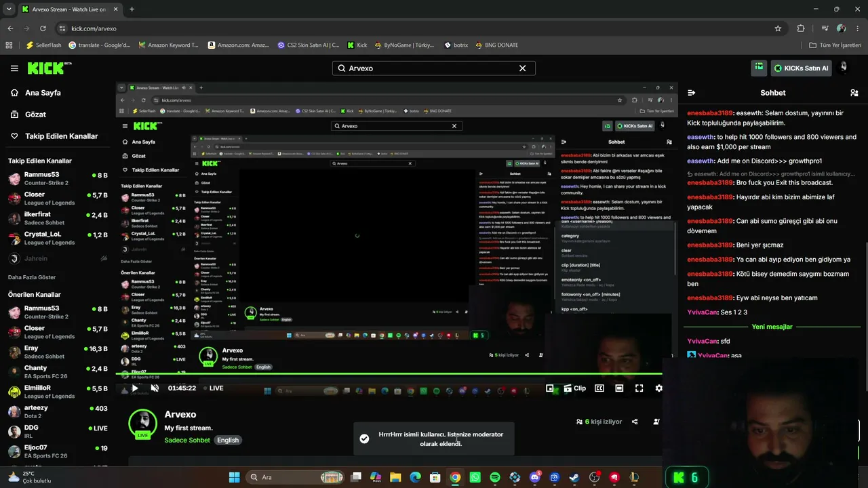Screen dimensions: 868x488
Task: Open the chat users list icon
Action: point(854,93)
